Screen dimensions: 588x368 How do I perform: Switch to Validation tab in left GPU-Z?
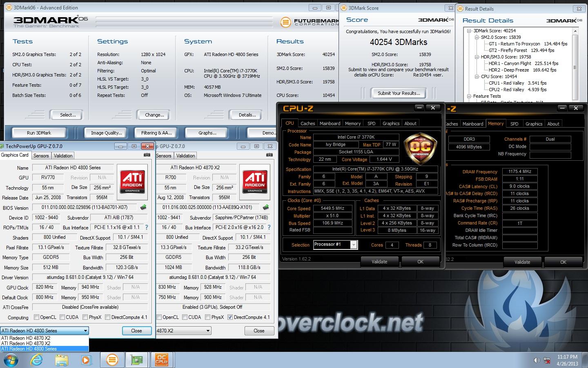[63, 155]
